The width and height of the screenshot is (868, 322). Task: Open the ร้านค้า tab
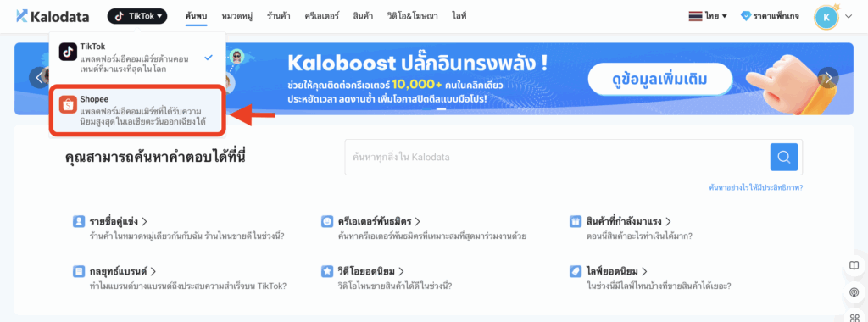pos(278,16)
